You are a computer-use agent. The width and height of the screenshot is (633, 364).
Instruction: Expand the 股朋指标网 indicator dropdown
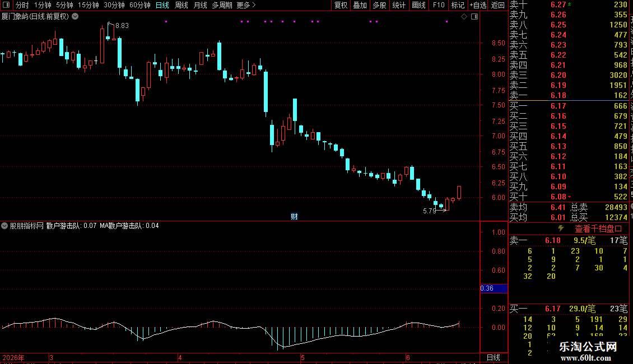click(4, 226)
